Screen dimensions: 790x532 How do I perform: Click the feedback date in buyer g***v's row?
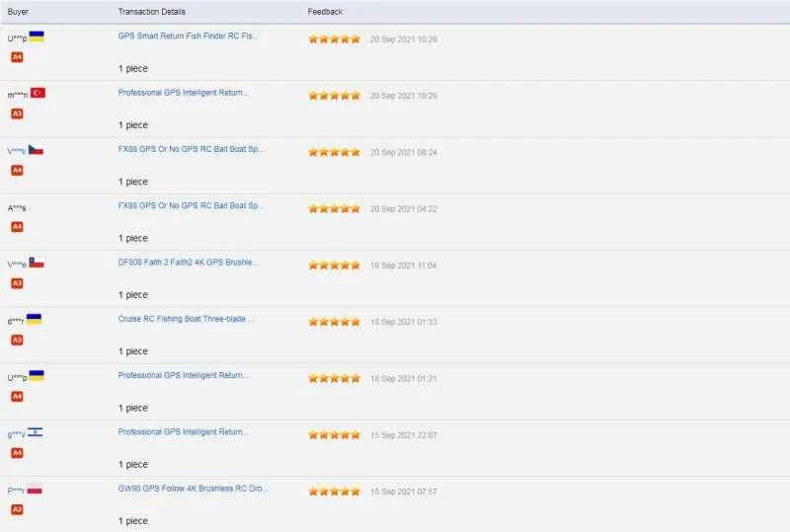404,435
